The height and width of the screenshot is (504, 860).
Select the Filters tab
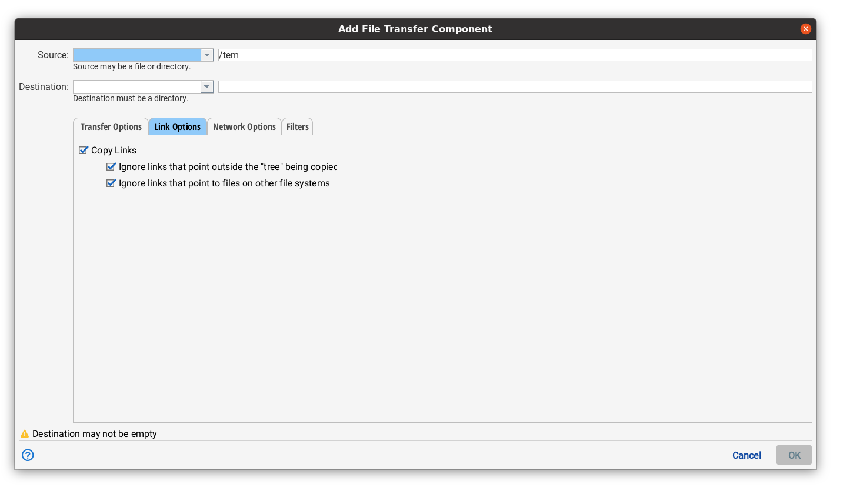[297, 126]
